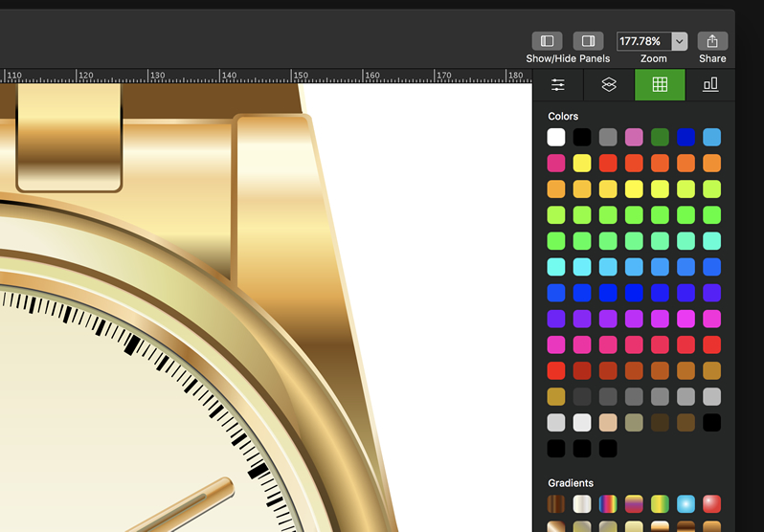Click the gold watch lug on canvas

(273, 191)
